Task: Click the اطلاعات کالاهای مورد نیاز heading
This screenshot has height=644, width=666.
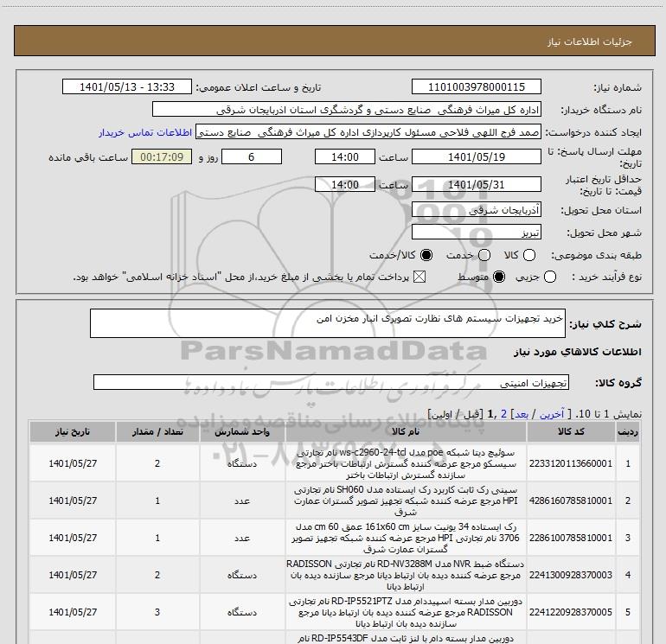Action: pyautogui.click(x=577, y=352)
